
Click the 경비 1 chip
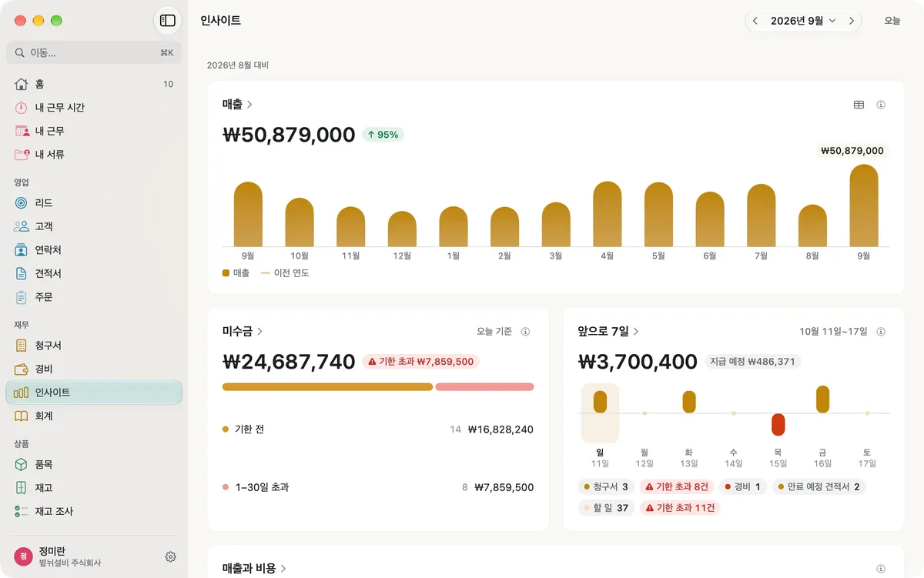pyautogui.click(x=742, y=487)
